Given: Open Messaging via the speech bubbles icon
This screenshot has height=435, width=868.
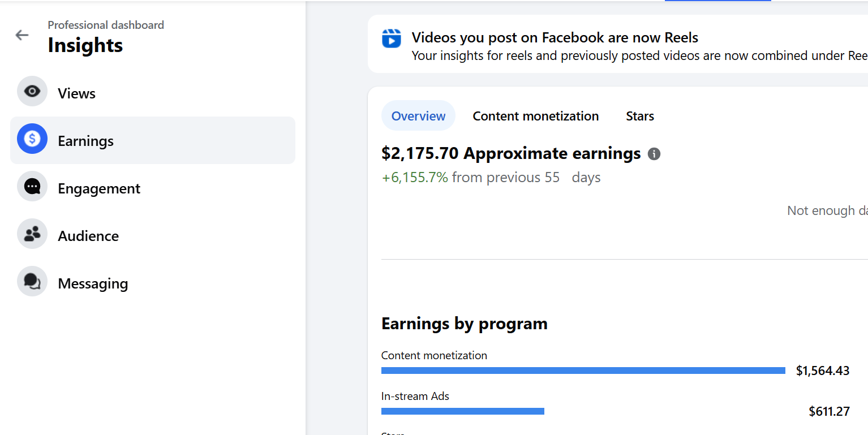Looking at the screenshot, I should coord(32,282).
